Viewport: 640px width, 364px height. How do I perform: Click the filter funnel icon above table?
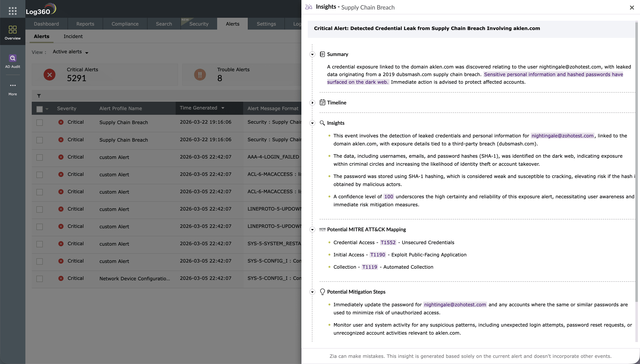coord(39,96)
